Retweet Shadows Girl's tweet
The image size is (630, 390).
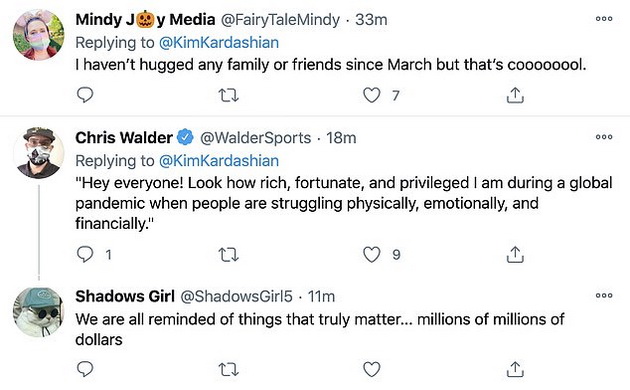coord(228,369)
